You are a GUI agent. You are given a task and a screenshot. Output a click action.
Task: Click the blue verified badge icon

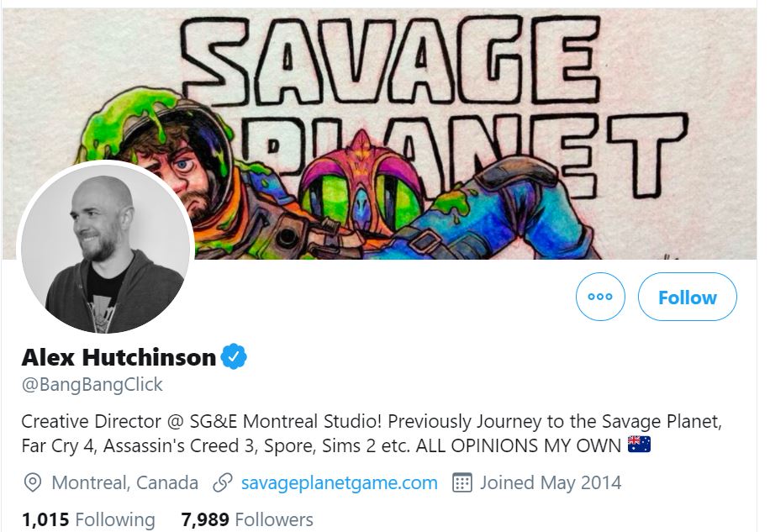[x=234, y=357]
